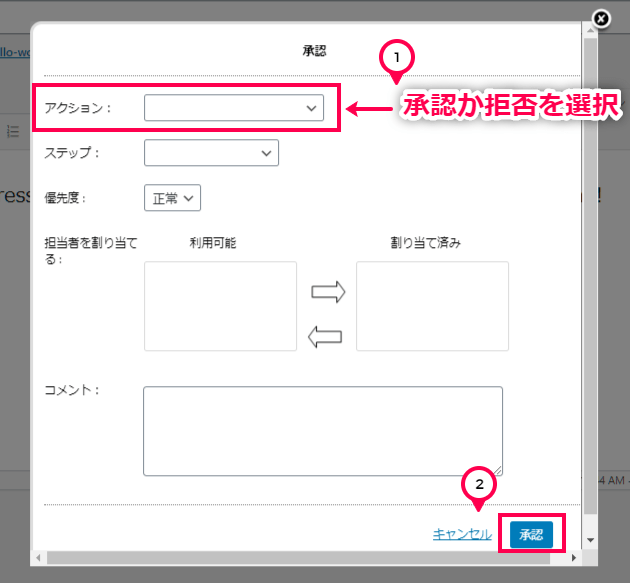Open the ステップ dropdown
630x583 pixels.
211,153
